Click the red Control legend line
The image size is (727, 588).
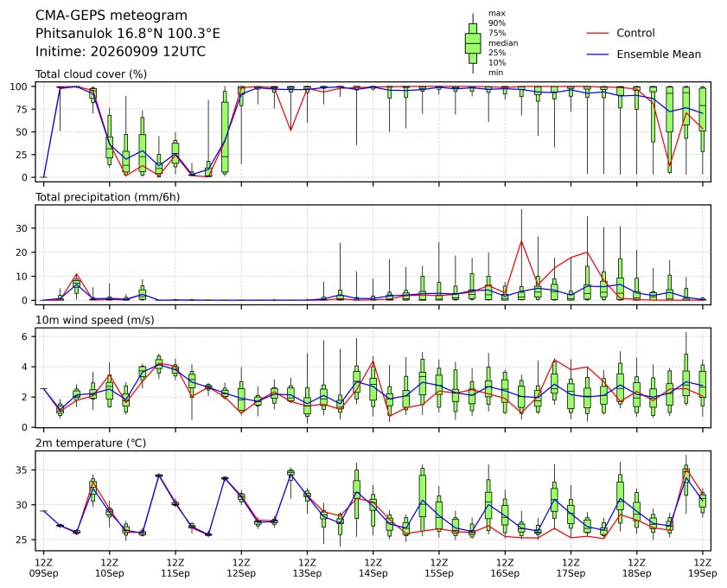[597, 34]
